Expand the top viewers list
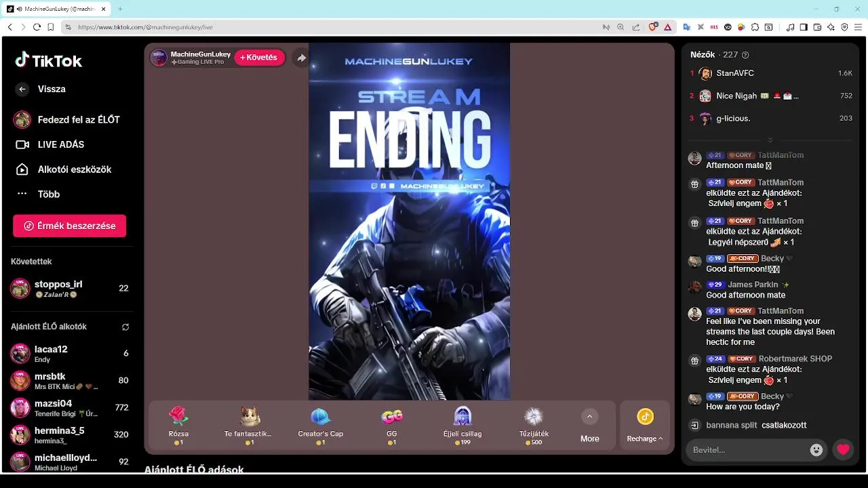868x488 pixels. point(770,140)
